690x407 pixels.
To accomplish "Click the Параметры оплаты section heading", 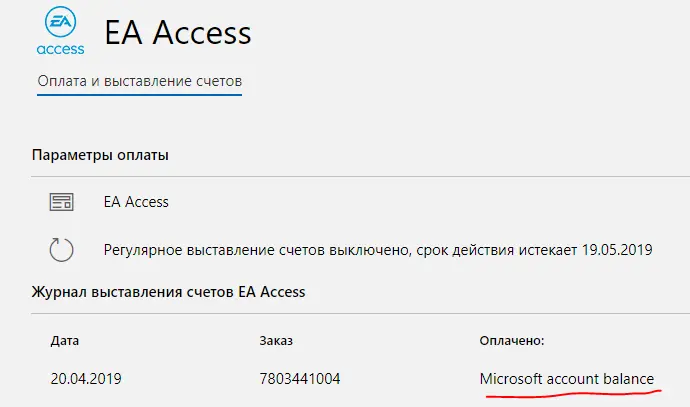I will (100, 155).
